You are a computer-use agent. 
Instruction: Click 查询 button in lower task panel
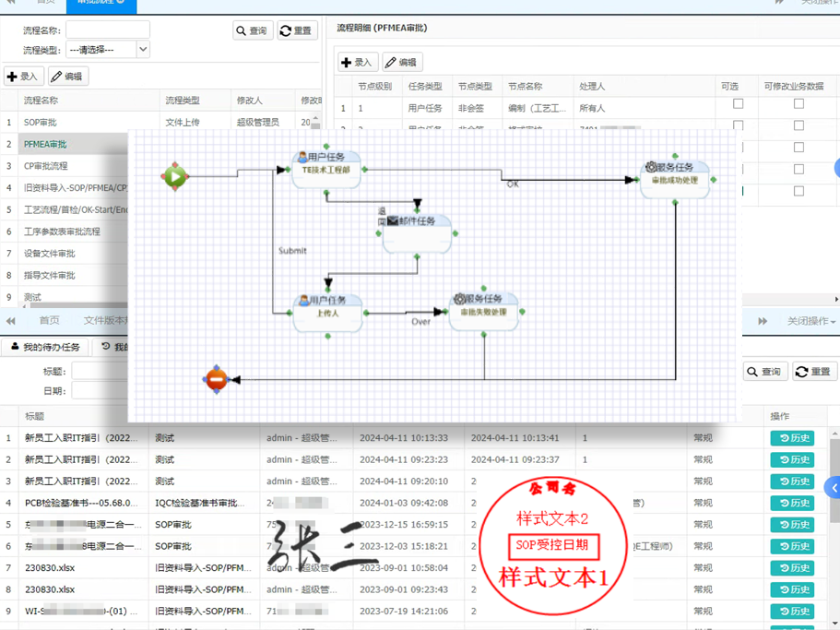[765, 371]
